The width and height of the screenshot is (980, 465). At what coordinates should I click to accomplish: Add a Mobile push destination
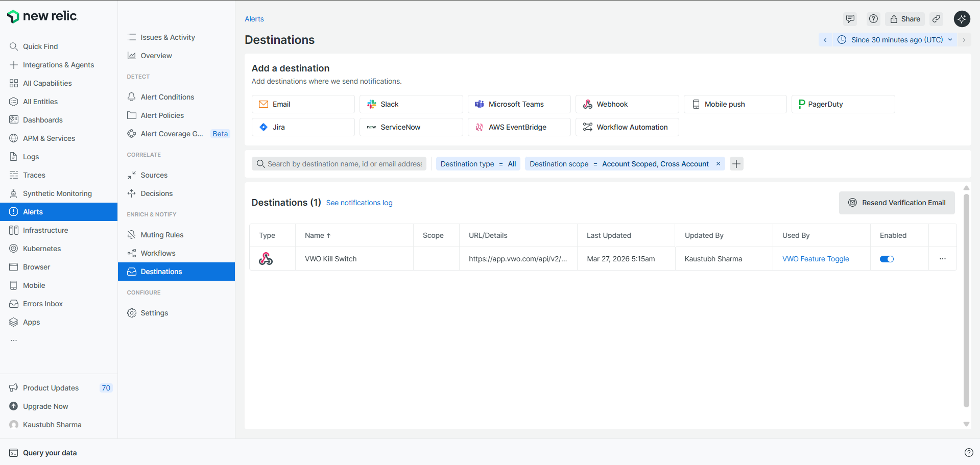point(735,104)
